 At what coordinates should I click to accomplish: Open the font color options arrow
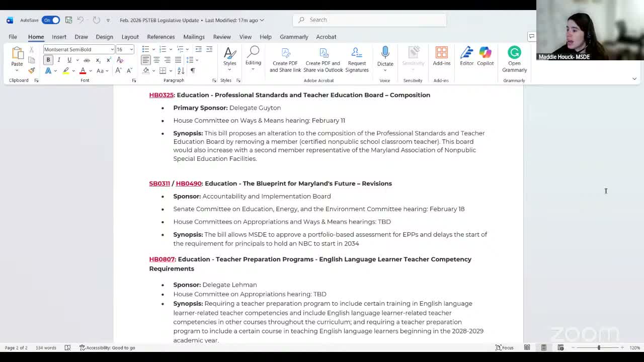coord(91,70)
